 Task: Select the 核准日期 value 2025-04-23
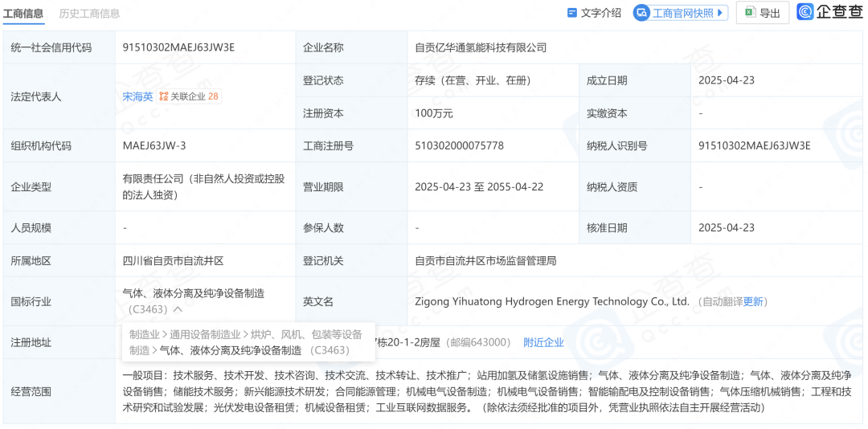click(x=727, y=227)
